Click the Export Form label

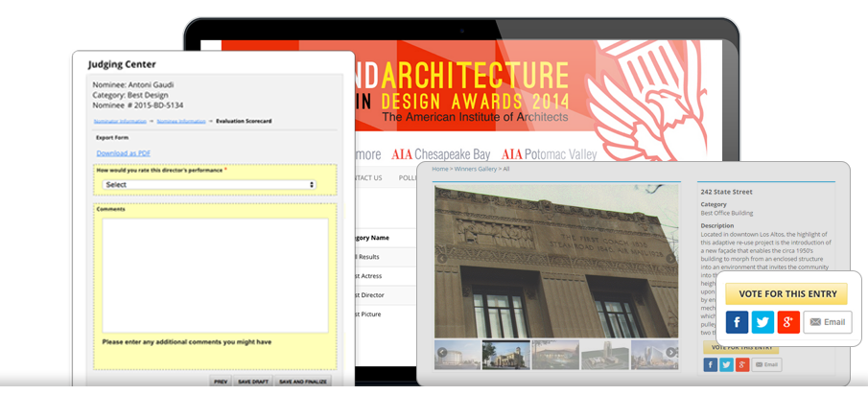point(112,138)
